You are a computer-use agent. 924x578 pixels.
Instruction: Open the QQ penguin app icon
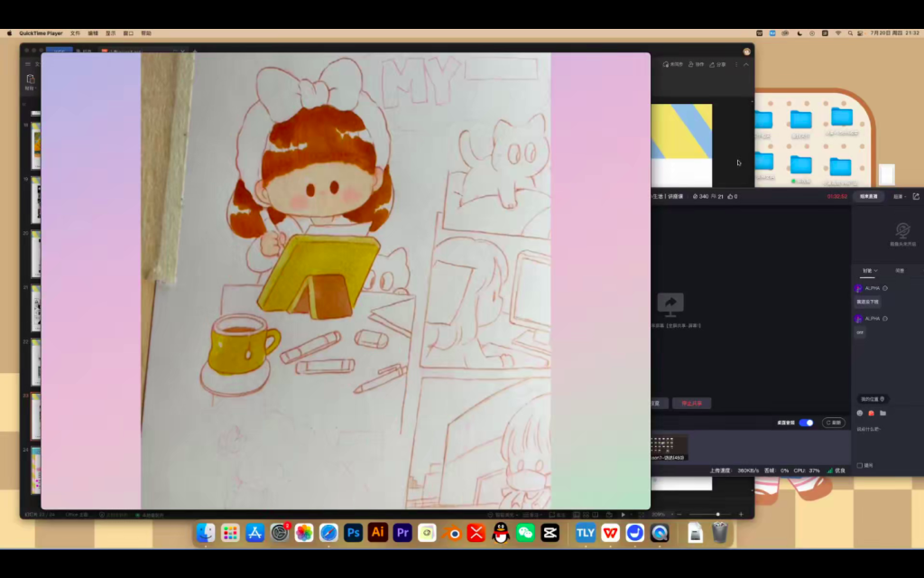click(501, 533)
